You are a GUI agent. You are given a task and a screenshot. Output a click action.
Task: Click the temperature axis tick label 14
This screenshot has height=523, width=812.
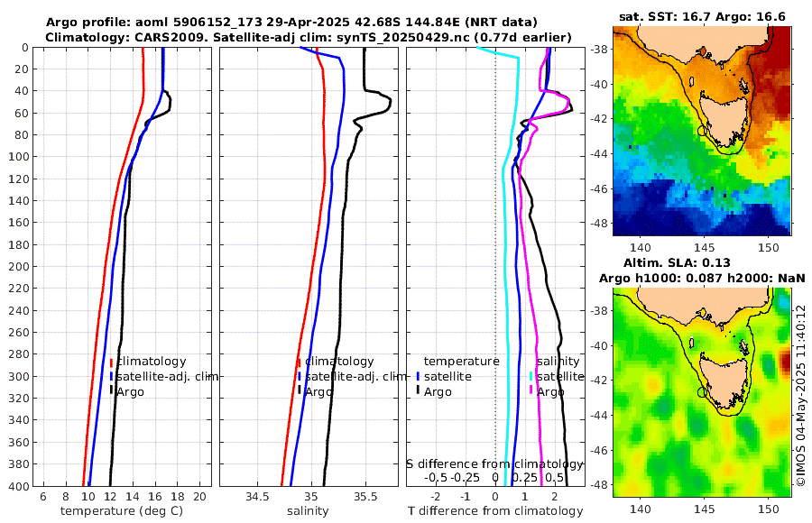133,497
